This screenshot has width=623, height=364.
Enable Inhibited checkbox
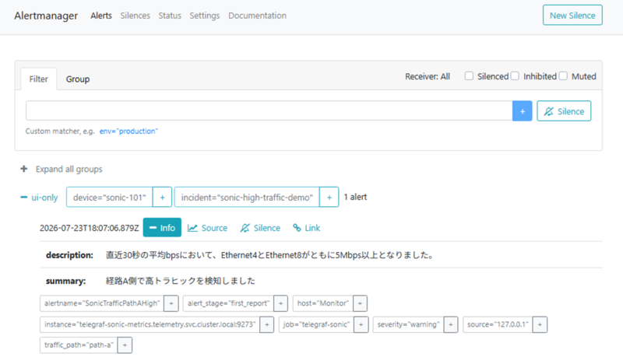click(515, 75)
